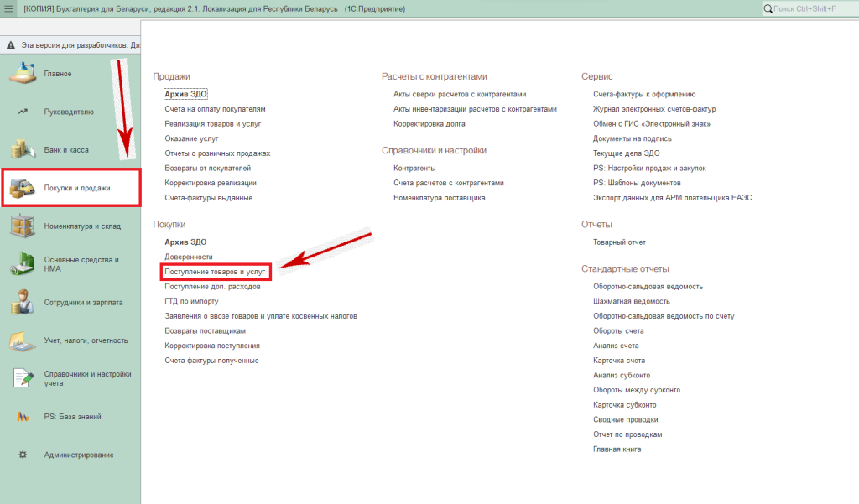Screen dimensions: 859x504
Task: Click the Справочники и настройки учета icon
Action: (x=23, y=379)
